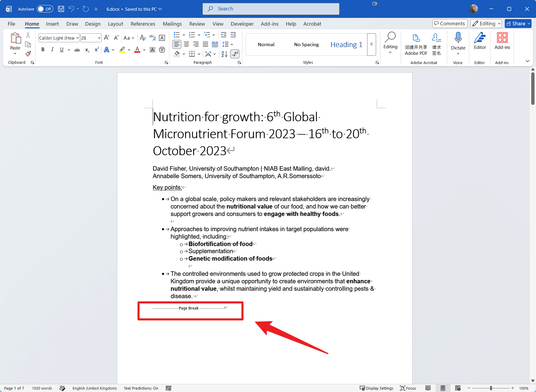Screen dimensions: 536x392
Task: Increase font size with the A-up icon
Action: tap(107, 38)
